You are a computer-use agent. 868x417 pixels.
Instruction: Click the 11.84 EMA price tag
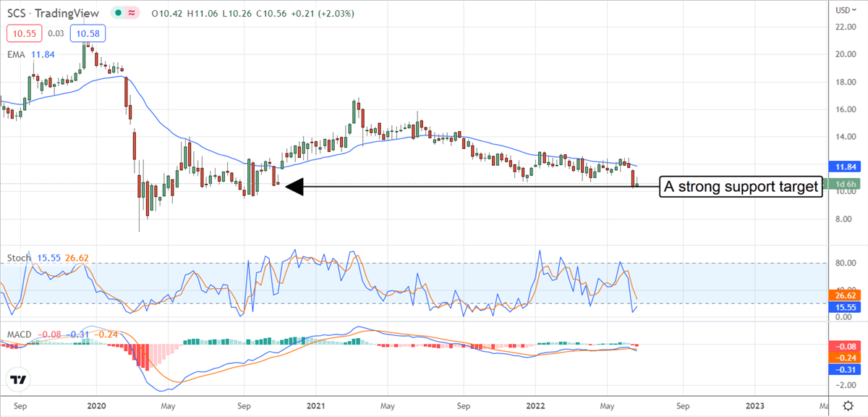(x=841, y=167)
